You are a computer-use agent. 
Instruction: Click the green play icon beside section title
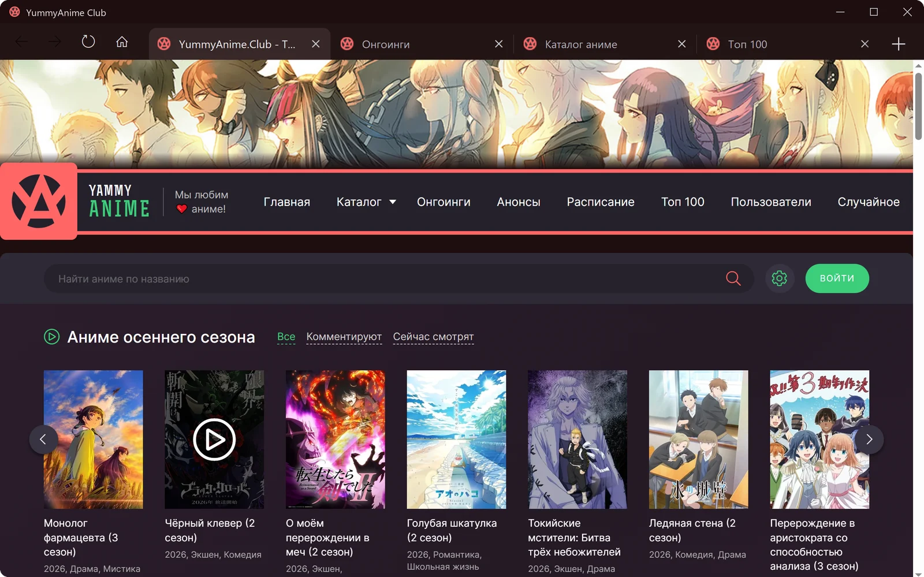pos(52,337)
